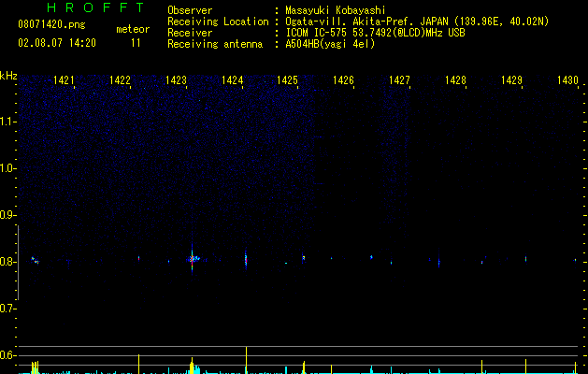The height and width of the screenshot is (374, 588).
Task: Click the 1422 time axis label
Action: (120, 80)
